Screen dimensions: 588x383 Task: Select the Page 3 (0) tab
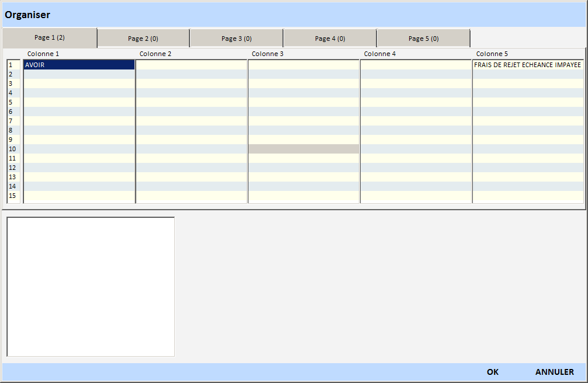pyautogui.click(x=237, y=39)
